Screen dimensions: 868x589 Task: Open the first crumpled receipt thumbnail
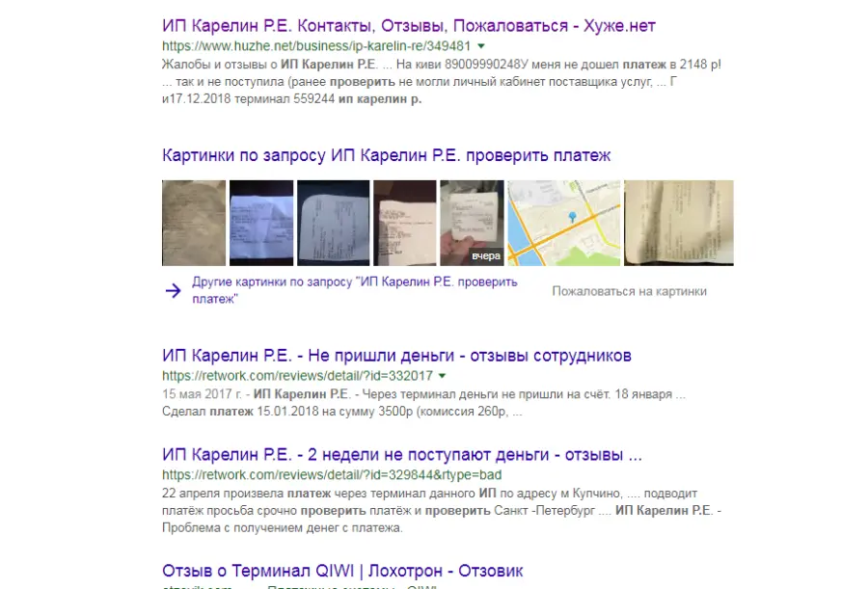194,223
